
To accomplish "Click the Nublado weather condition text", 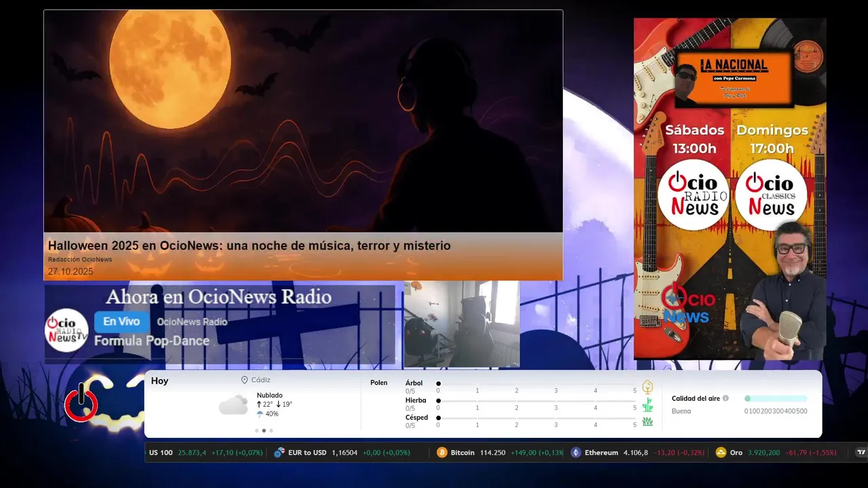I will point(270,395).
